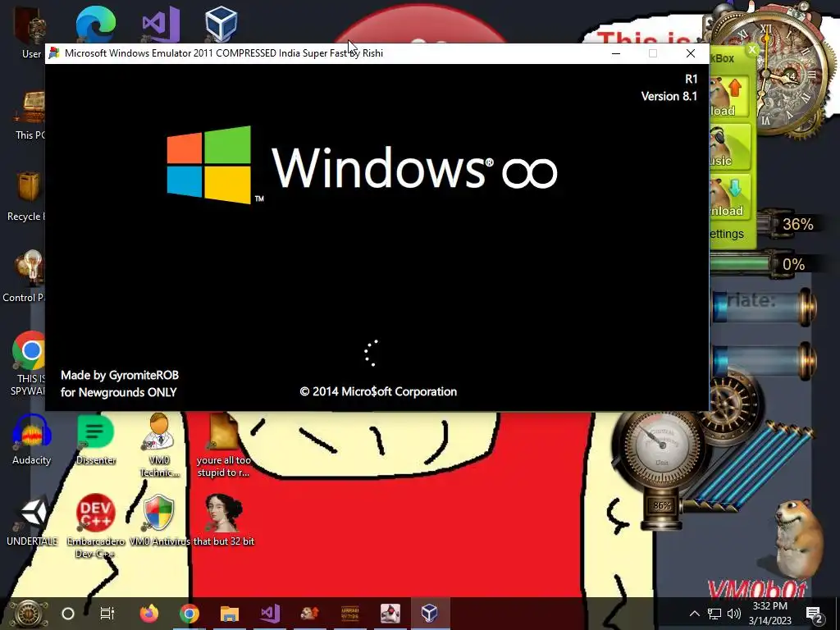Show hidden system tray icons
Viewport: 840px width, 630px height.
(x=694, y=614)
